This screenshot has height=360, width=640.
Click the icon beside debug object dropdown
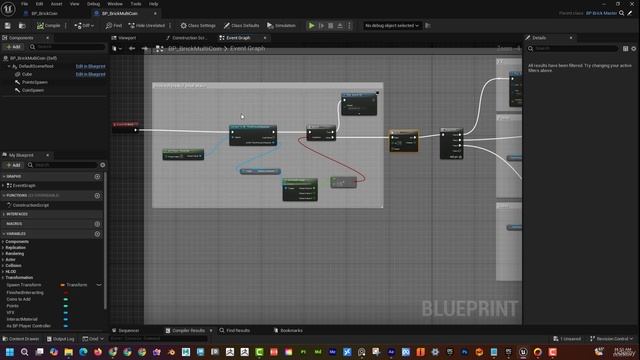(x=428, y=26)
